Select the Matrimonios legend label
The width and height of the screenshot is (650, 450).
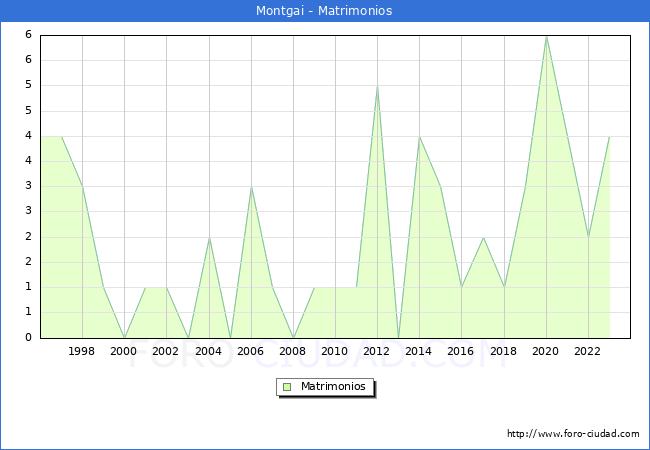point(333,387)
